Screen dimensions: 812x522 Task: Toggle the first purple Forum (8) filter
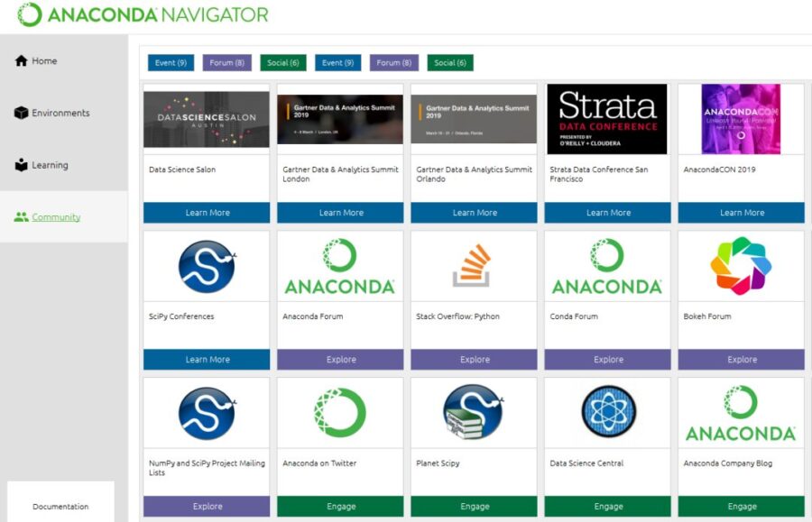[x=226, y=62]
